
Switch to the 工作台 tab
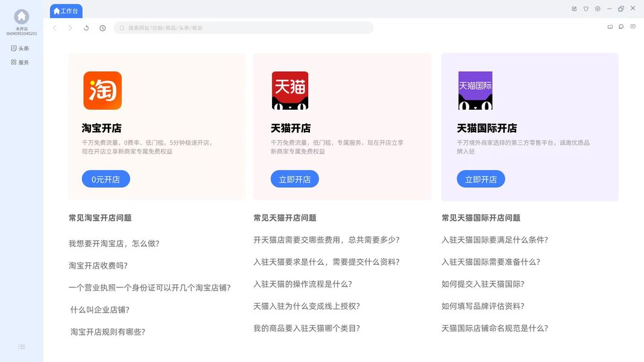click(x=66, y=11)
